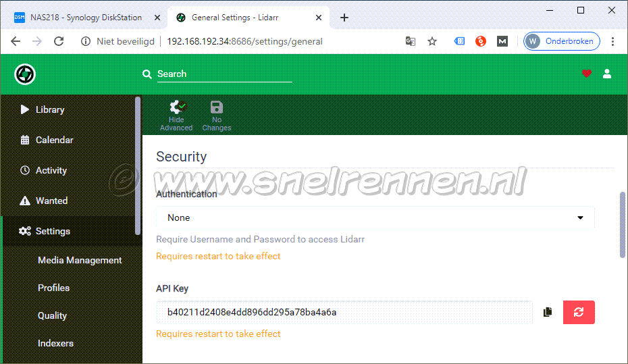Open a new browser tab
628x364 pixels.
tap(344, 18)
